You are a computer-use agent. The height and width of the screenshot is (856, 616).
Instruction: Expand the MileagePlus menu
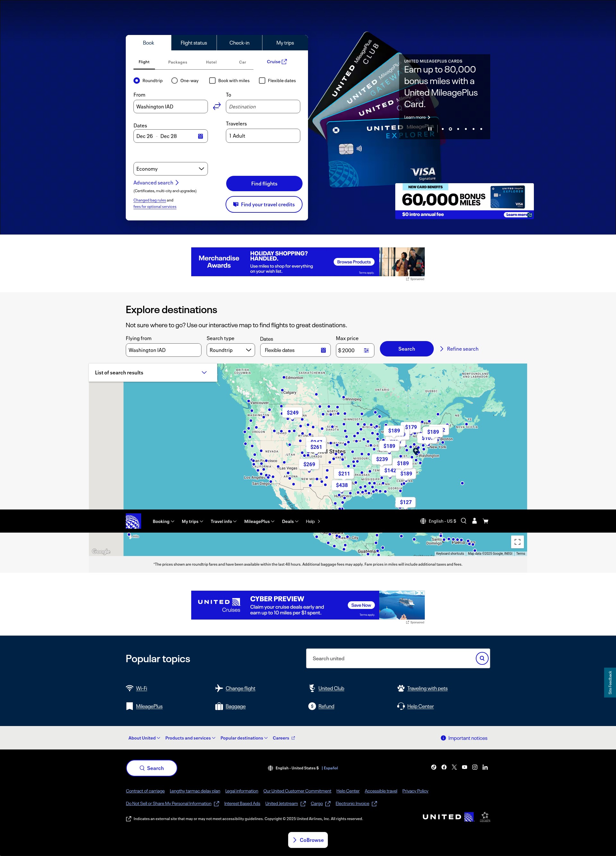pyautogui.click(x=259, y=521)
